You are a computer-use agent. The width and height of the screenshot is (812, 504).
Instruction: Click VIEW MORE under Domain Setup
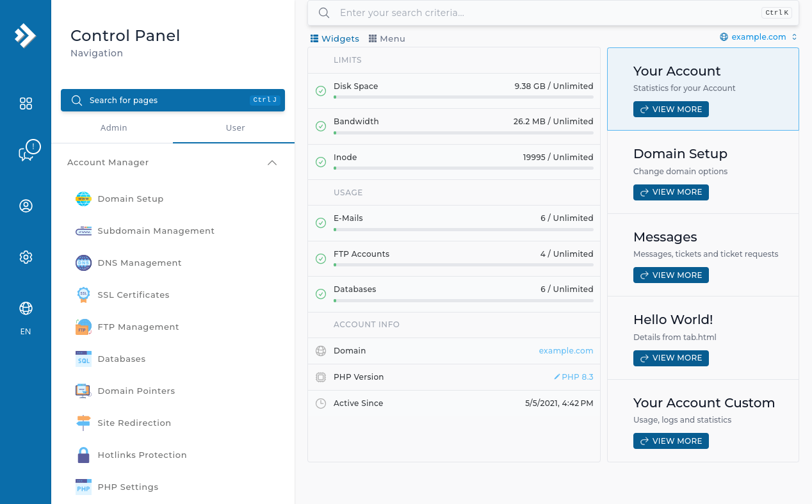tap(670, 192)
